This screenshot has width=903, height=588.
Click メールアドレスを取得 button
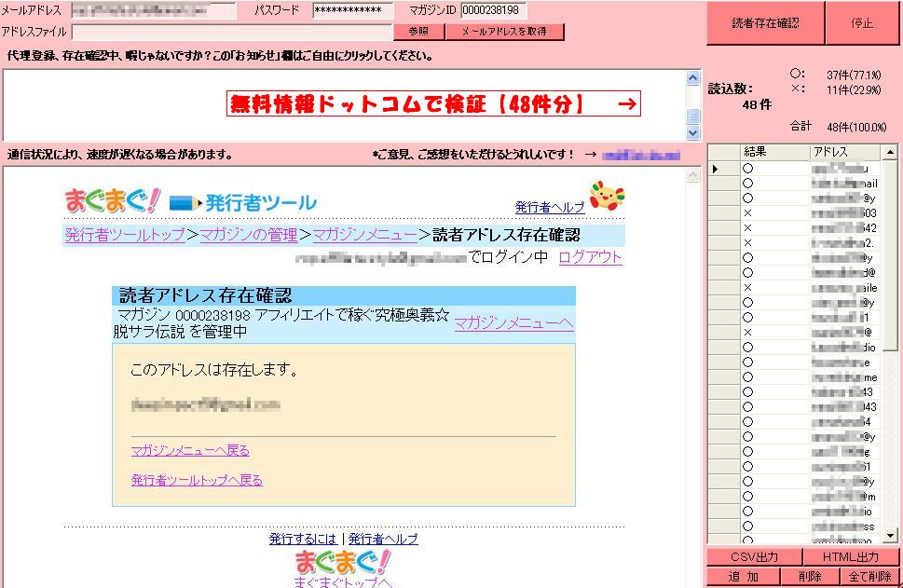(504, 31)
